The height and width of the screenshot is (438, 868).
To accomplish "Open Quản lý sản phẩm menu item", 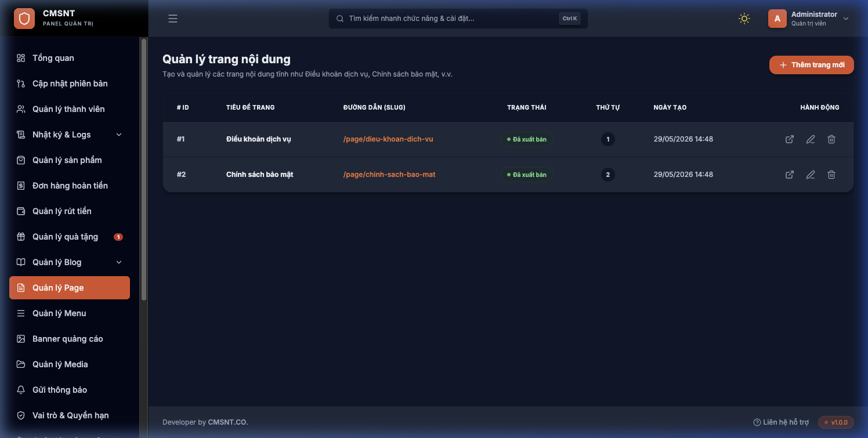I will tap(70, 160).
